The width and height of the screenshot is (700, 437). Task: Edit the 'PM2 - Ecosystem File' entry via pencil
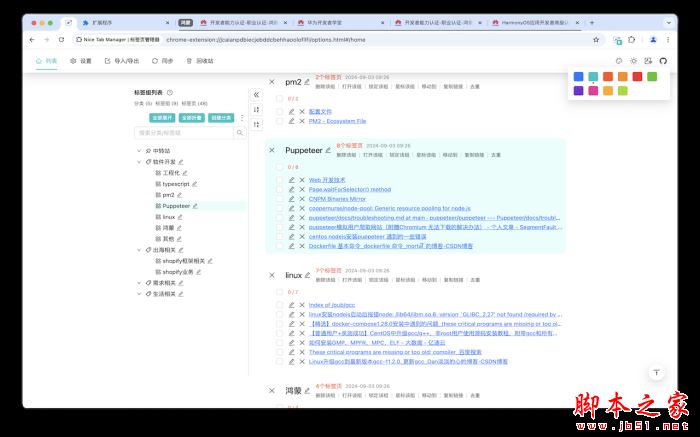[x=292, y=121]
